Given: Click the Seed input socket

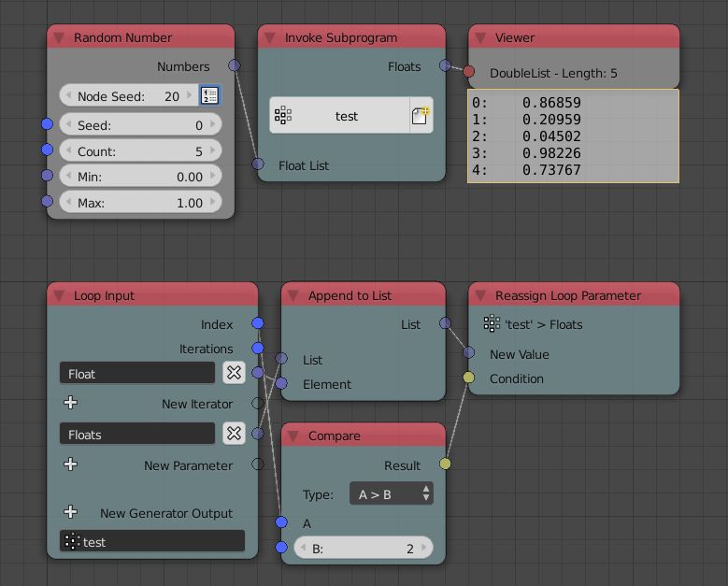Looking at the screenshot, I should [x=47, y=124].
